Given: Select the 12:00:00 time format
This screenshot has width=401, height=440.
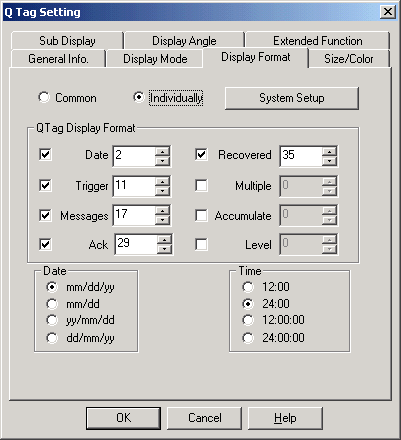Looking at the screenshot, I should tap(273, 320).
